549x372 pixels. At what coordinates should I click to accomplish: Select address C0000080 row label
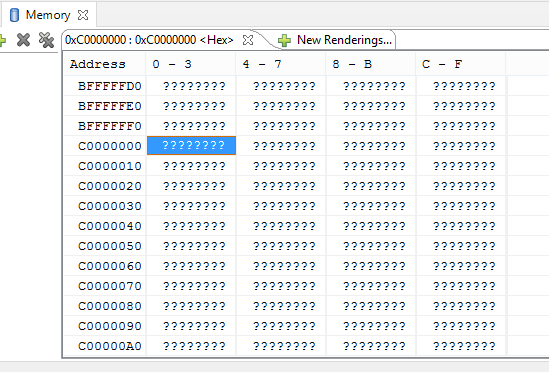(110, 306)
